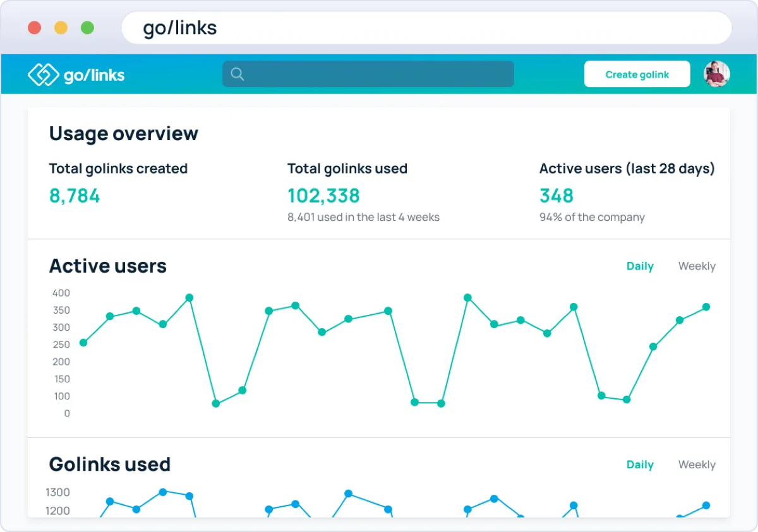This screenshot has height=532, width=758.
Task: Click the Create golink button
Action: [x=637, y=74]
